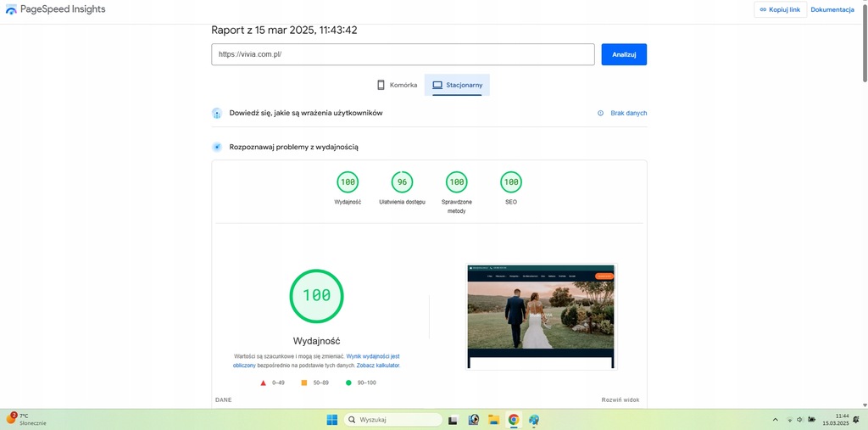The height and width of the screenshot is (430, 868).
Task: Open Google Chrome from the taskbar
Action: (x=513, y=419)
